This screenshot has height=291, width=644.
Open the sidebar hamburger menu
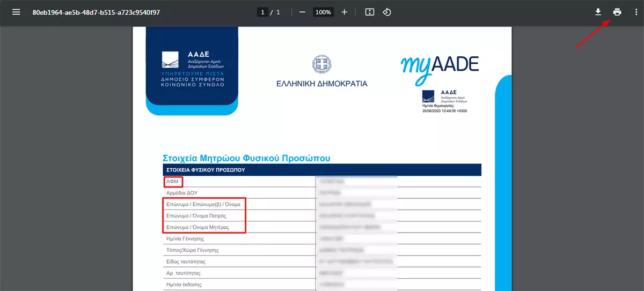(x=17, y=12)
